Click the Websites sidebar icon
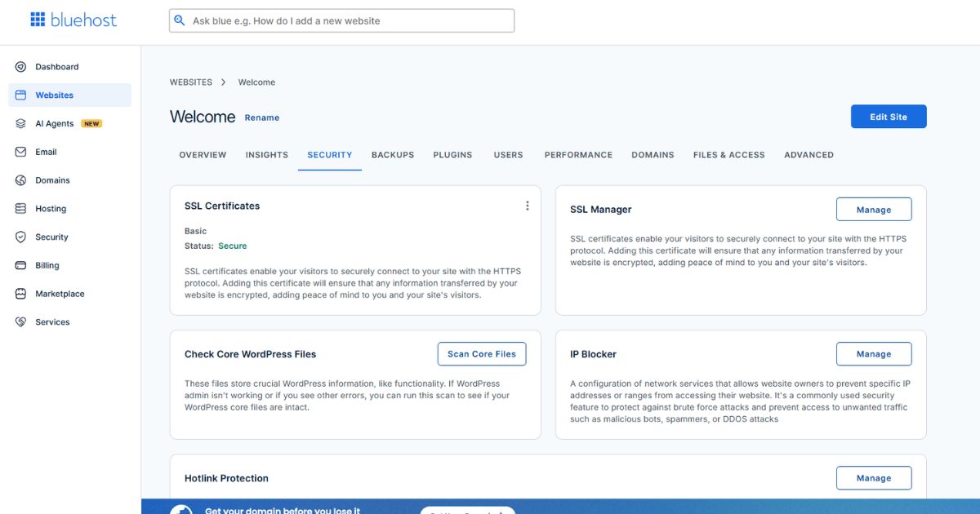The height and width of the screenshot is (514, 980). point(20,95)
